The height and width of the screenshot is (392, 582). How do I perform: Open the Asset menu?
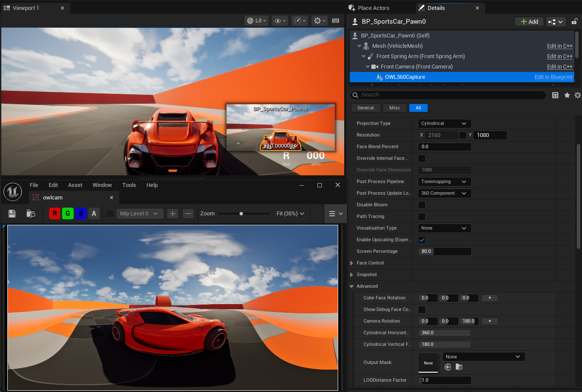(x=75, y=185)
